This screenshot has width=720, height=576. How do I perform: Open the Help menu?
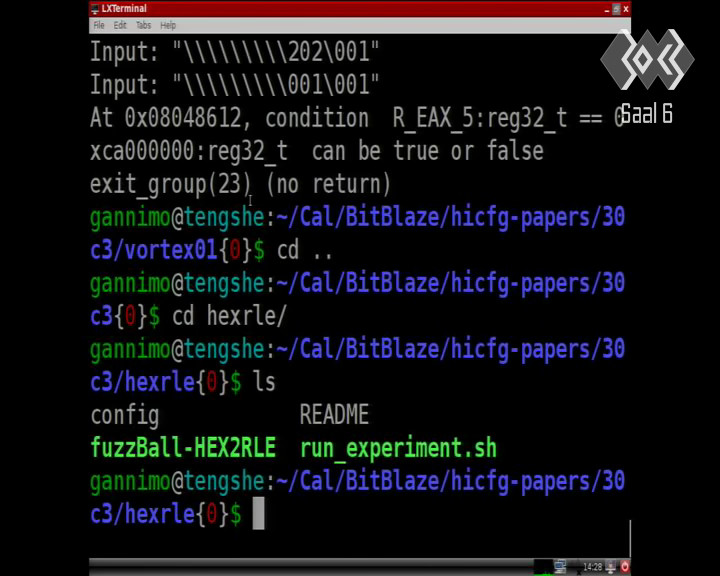168,25
